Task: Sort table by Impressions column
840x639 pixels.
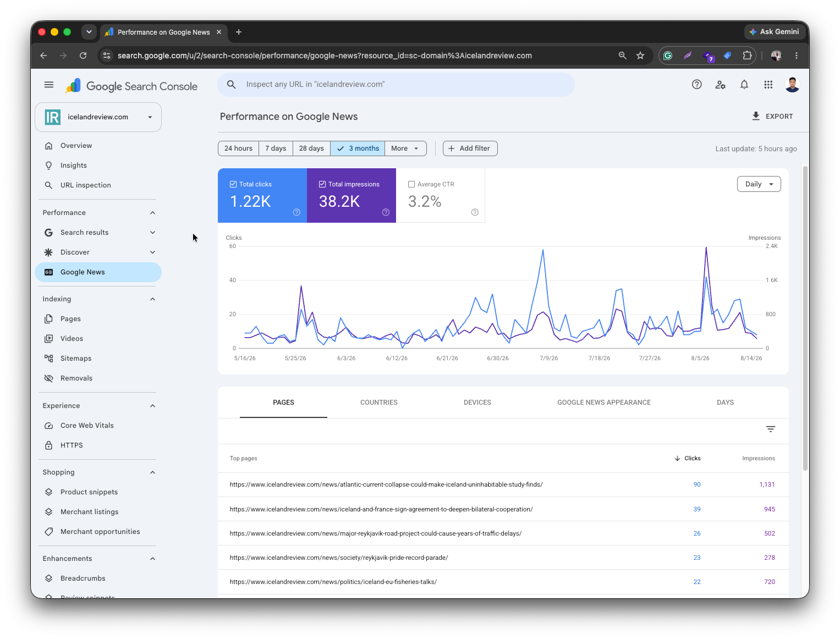Action: [x=758, y=458]
